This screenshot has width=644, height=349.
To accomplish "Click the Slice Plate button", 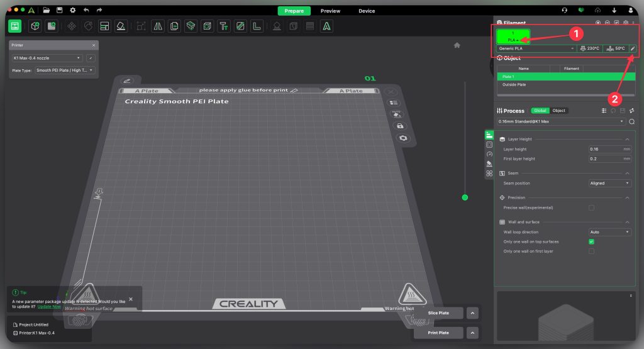I will [438, 313].
